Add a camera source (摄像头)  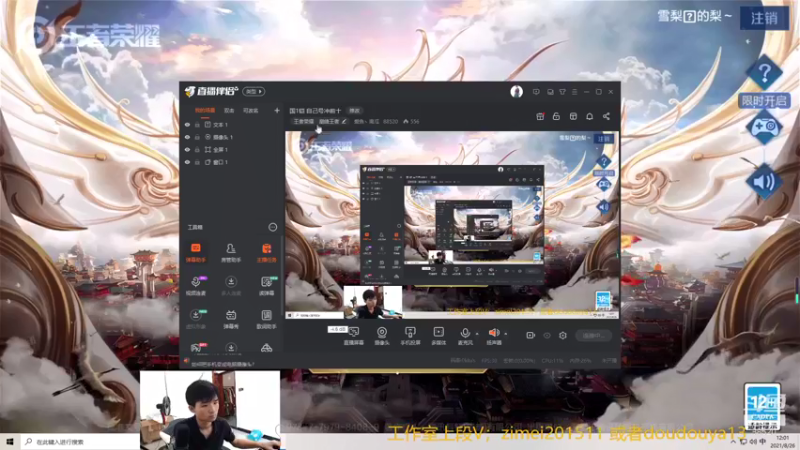coord(382,336)
